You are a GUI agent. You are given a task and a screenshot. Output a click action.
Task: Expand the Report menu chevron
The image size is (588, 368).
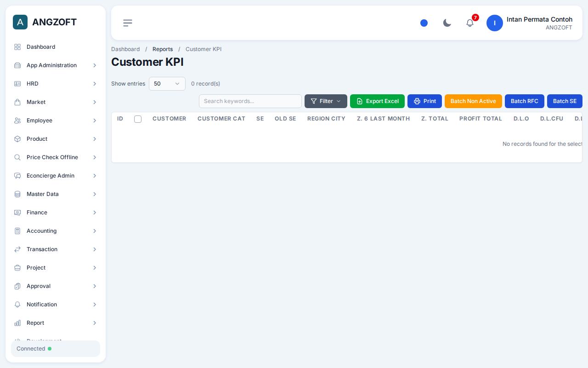coord(95,323)
